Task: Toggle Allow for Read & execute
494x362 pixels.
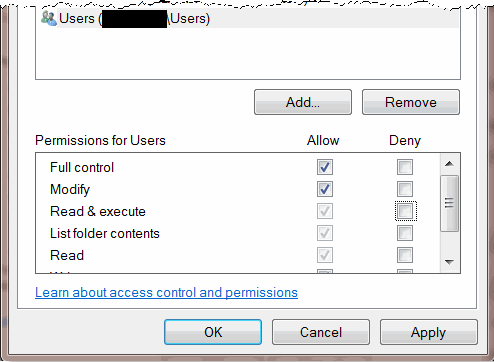Action: [x=325, y=211]
